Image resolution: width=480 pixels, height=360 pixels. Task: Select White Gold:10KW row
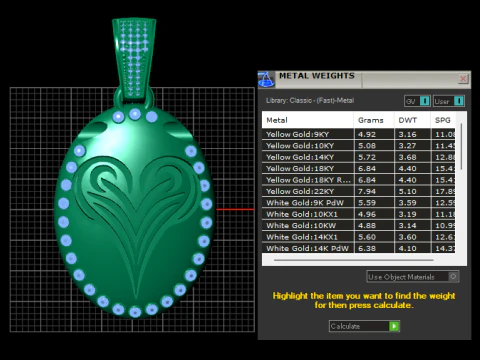point(359,225)
